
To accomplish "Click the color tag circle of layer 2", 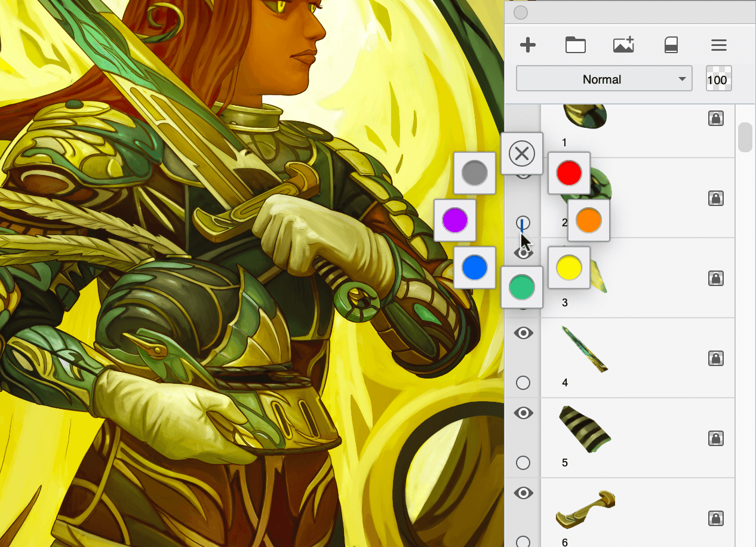I will (523, 223).
